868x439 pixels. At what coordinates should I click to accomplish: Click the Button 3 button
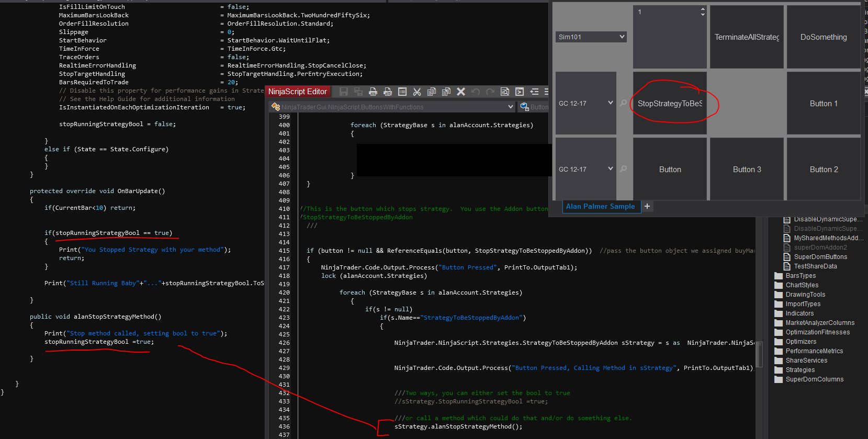(747, 170)
